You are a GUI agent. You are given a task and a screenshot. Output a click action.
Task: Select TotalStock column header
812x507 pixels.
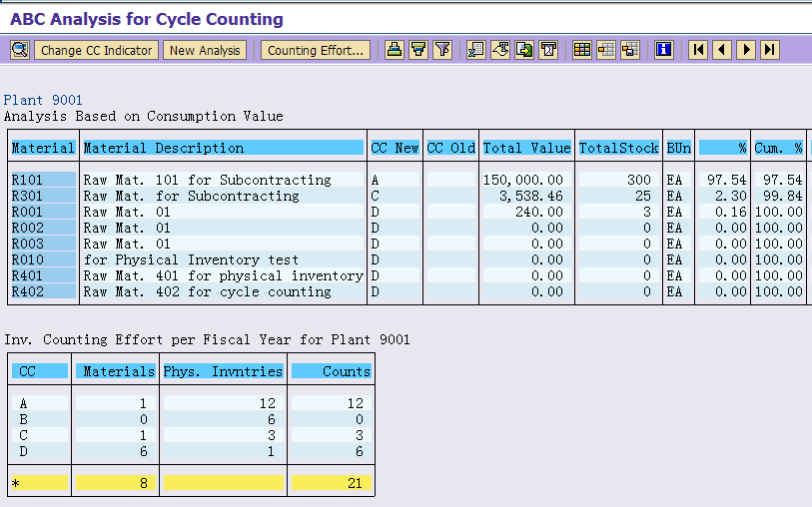coord(619,148)
